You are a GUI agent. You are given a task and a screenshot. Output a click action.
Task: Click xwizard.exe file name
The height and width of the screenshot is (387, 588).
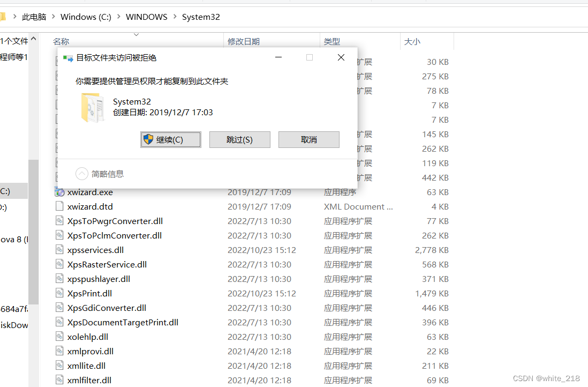click(x=90, y=192)
